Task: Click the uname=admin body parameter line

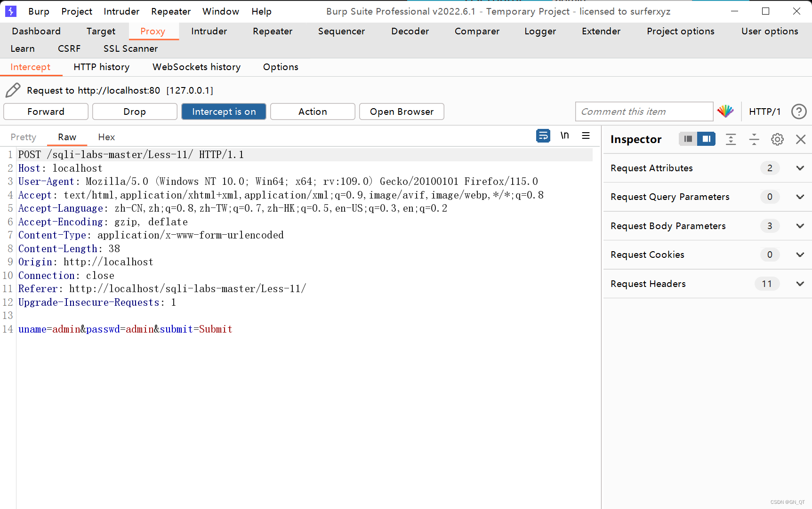Action: [125, 329]
